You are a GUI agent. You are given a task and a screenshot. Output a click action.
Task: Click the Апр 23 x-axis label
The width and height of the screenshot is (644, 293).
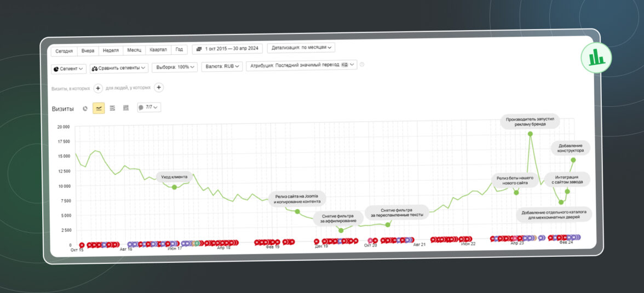pyautogui.click(x=517, y=243)
